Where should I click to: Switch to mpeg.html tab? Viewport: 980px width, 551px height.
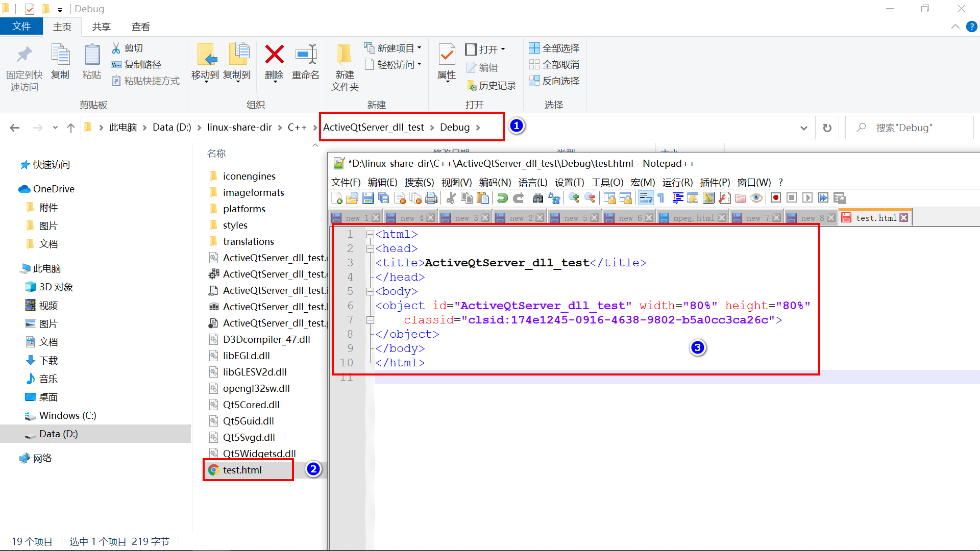(x=693, y=218)
